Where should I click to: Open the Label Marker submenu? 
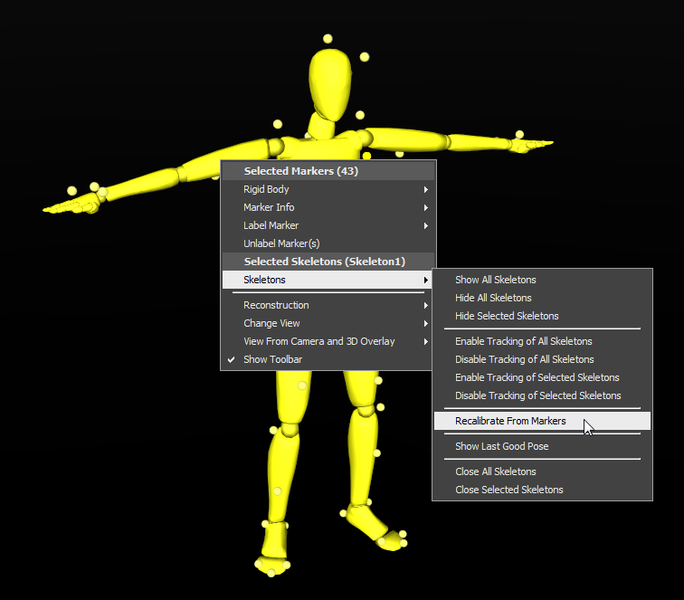click(271, 226)
